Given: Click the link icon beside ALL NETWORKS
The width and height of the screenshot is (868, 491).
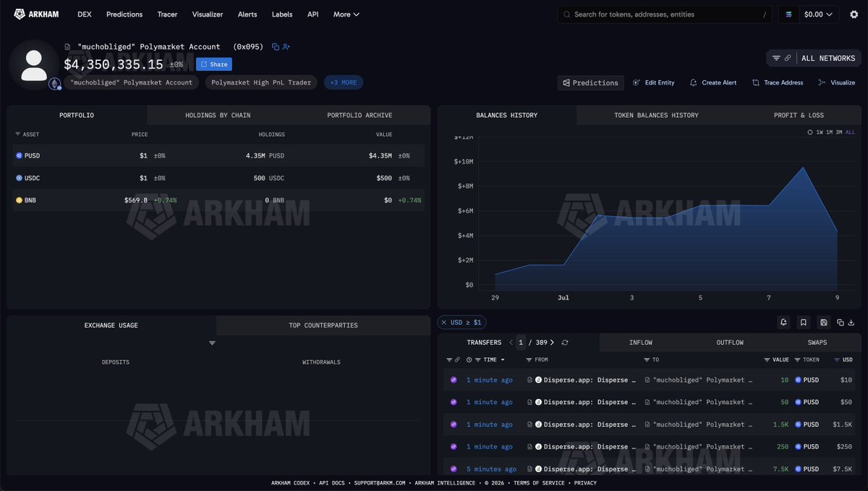Looking at the screenshot, I should click(x=787, y=59).
